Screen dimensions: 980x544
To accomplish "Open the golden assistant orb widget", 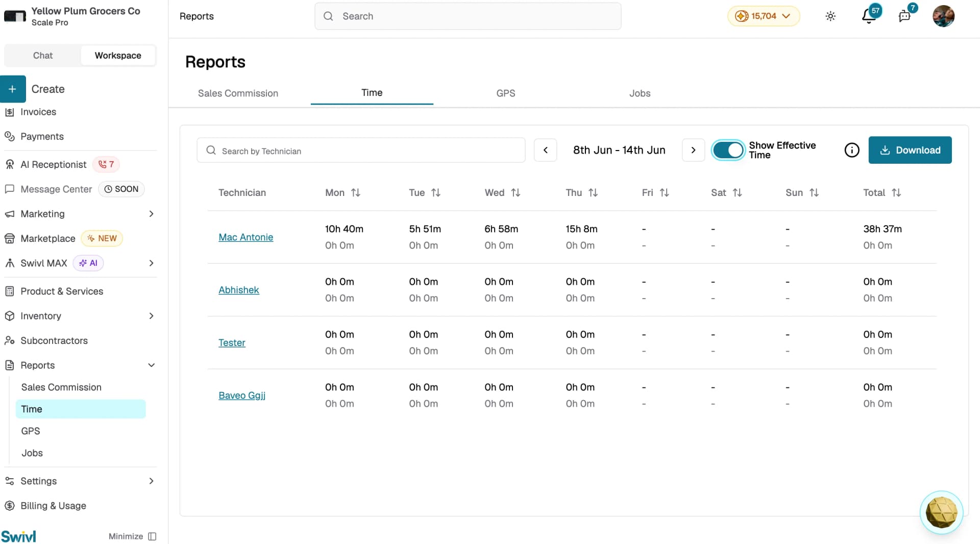I will 941,512.
